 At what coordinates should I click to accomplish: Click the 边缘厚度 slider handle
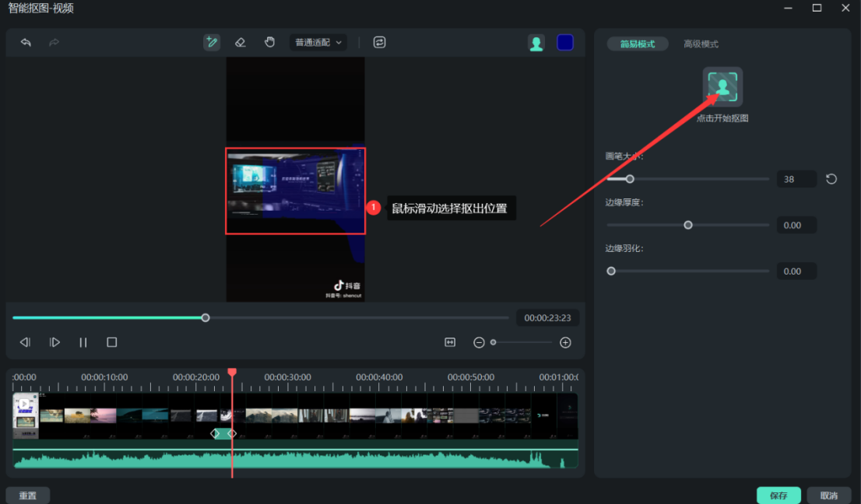(x=688, y=226)
